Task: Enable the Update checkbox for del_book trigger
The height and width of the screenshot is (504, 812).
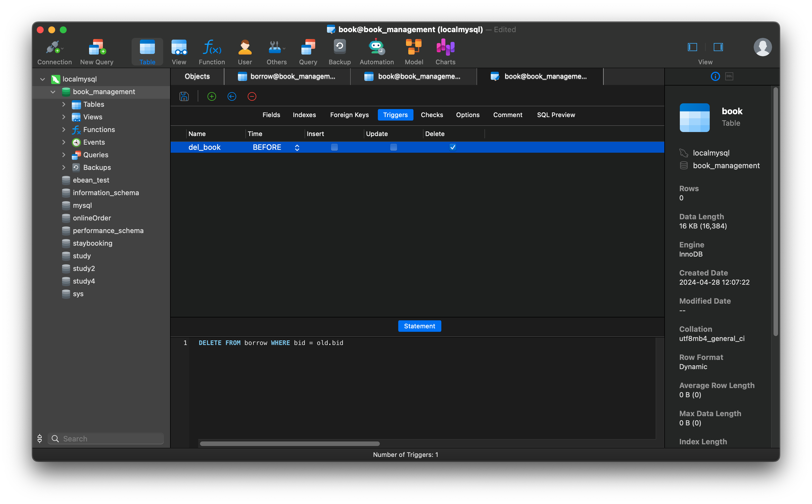Action: point(393,147)
